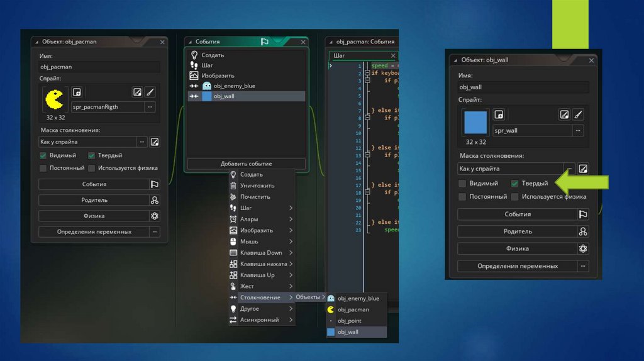Click edit collision mask icon in obj_pacman panel
This screenshot has height=361, width=644.
tap(155, 142)
